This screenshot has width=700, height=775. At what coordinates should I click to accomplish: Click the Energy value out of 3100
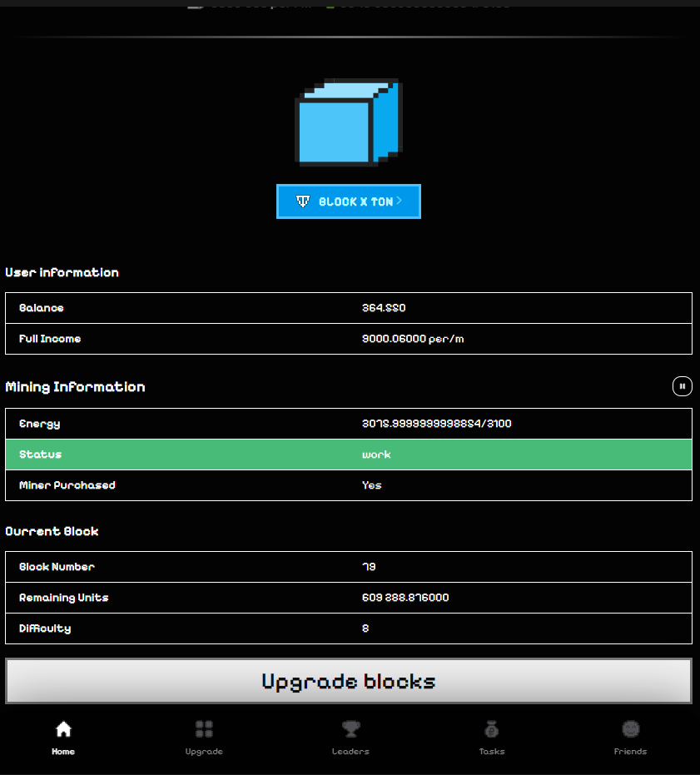(x=436, y=424)
